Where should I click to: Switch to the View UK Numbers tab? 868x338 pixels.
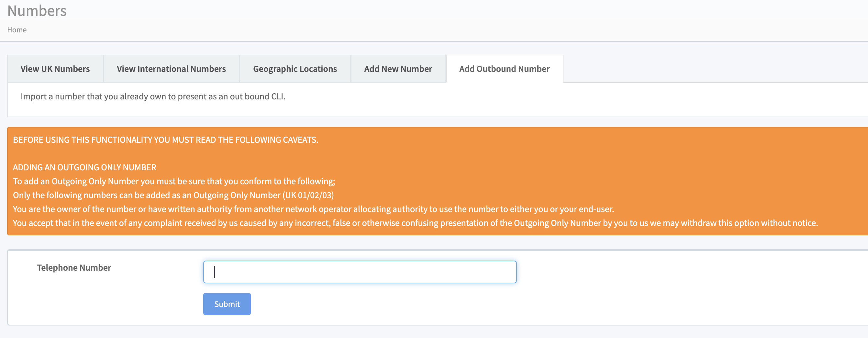point(55,68)
